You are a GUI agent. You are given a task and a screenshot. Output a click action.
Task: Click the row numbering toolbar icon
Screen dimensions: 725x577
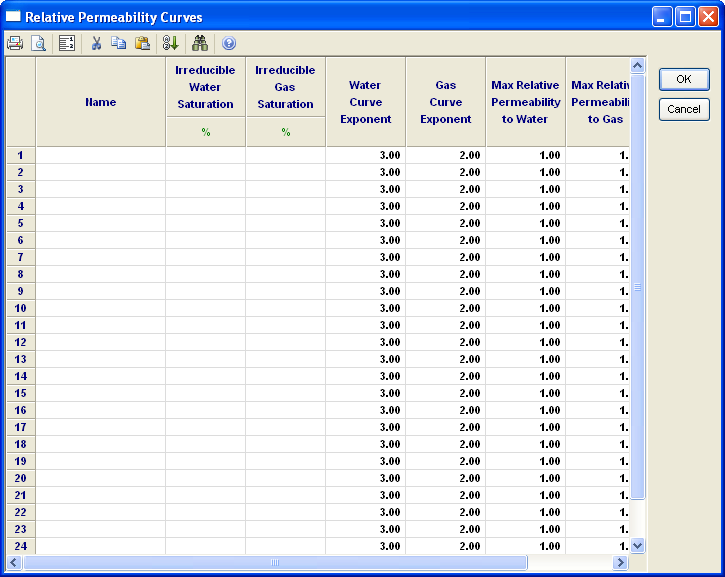pos(67,43)
